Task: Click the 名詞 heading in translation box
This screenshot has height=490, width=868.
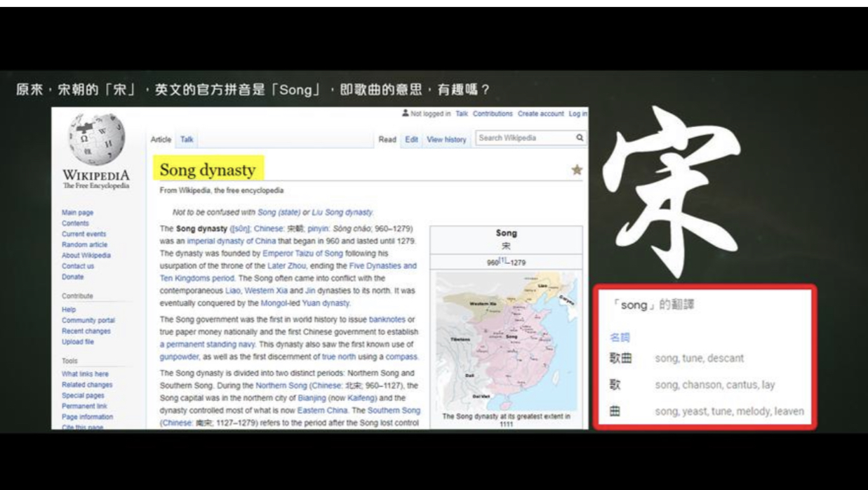Action: click(x=620, y=338)
